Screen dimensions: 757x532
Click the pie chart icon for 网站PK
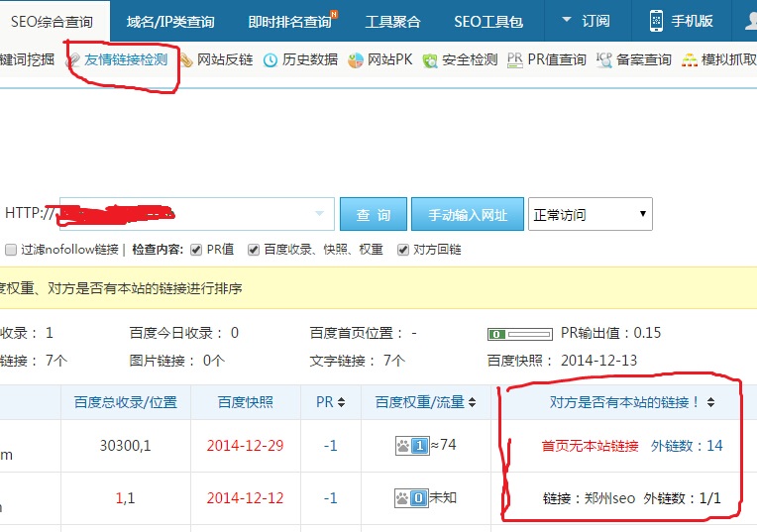(x=356, y=60)
